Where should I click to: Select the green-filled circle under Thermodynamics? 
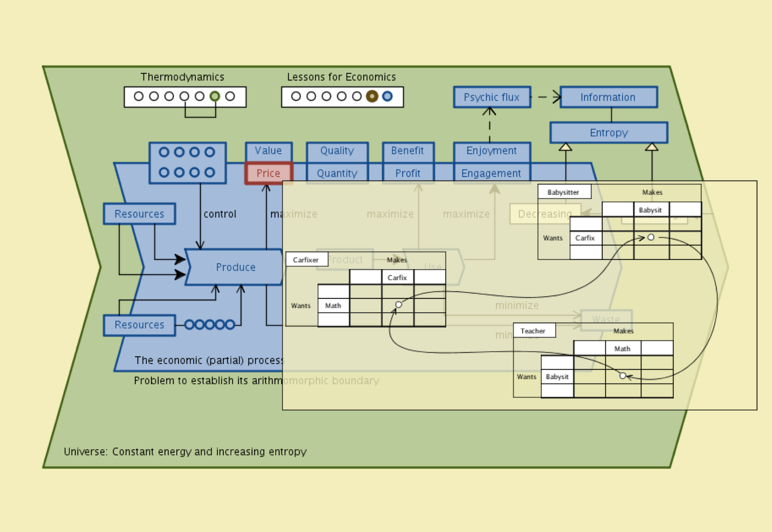[215, 96]
